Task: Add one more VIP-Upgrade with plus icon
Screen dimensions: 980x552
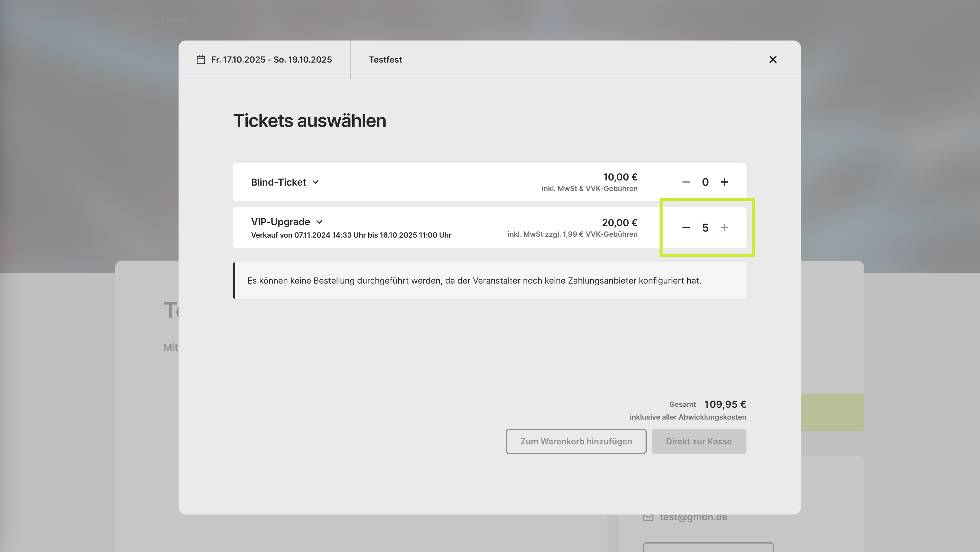Action: click(725, 228)
